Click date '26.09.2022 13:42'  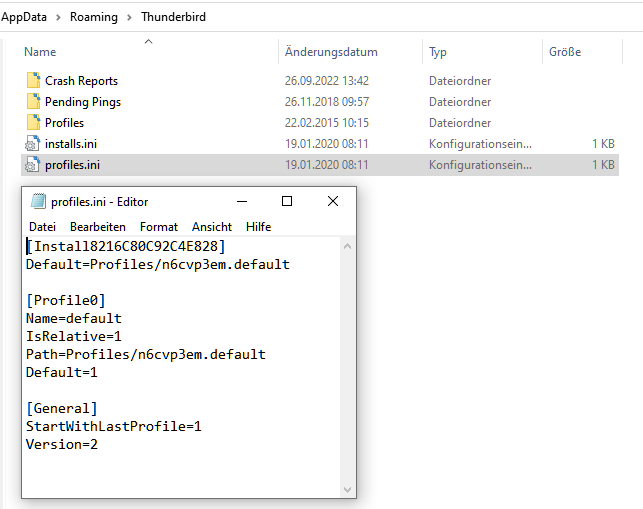tap(327, 81)
